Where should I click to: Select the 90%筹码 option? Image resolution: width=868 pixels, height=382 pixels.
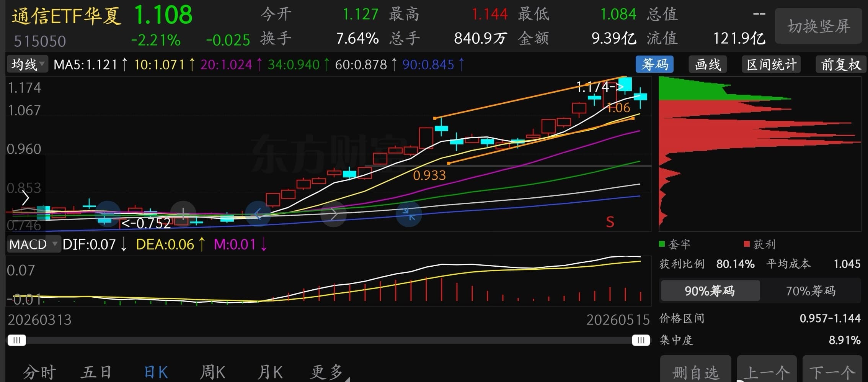click(x=710, y=291)
